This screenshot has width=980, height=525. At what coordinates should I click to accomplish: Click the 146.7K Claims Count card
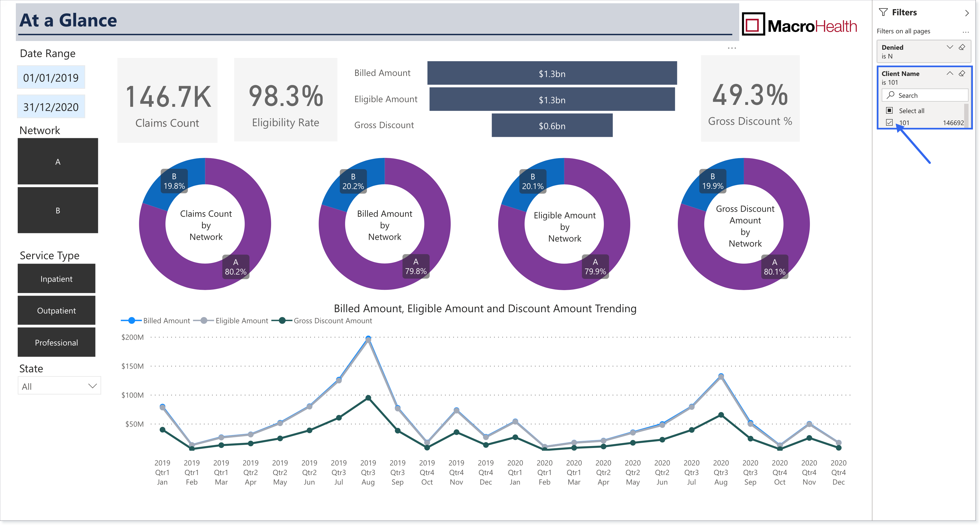(167, 100)
